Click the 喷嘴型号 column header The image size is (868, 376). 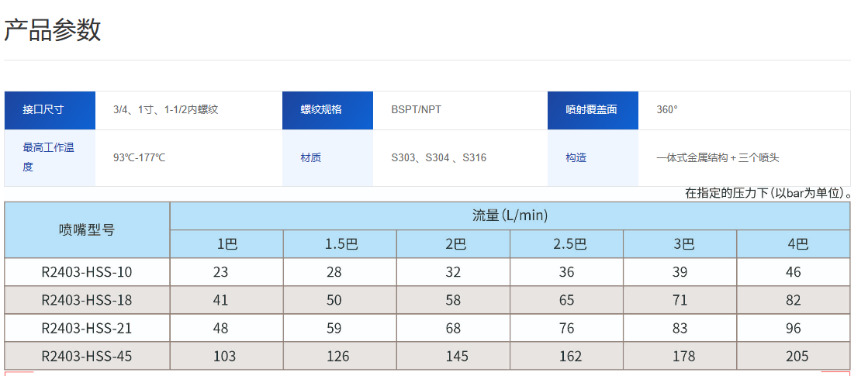pyautogui.click(x=87, y=229)
